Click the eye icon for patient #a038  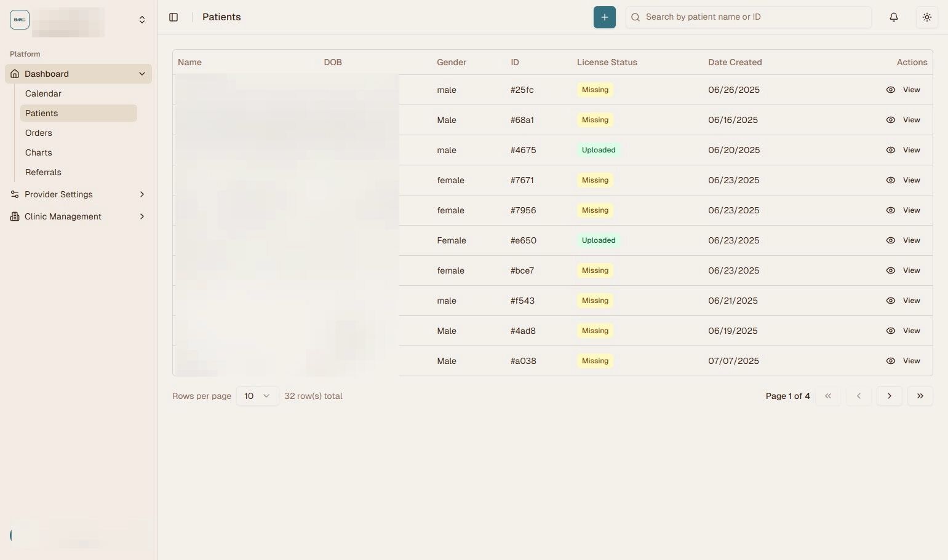[890, 361]
